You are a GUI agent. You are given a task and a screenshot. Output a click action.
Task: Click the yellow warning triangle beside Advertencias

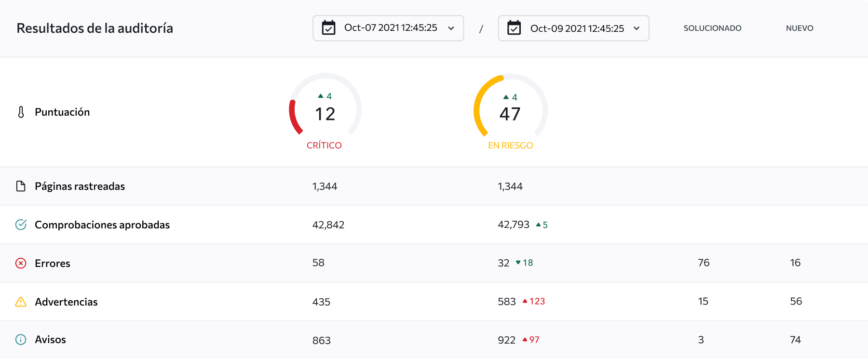click(x=21, y=302)
